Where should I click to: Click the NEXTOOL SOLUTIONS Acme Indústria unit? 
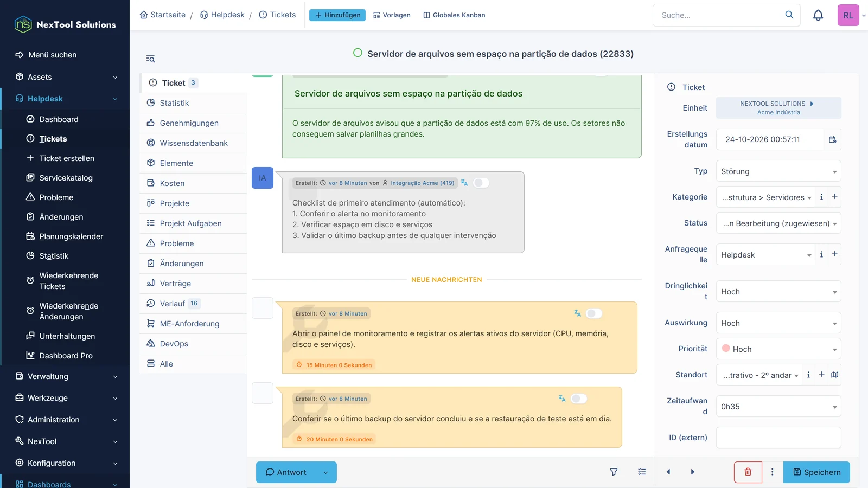(x=778, y=108)
